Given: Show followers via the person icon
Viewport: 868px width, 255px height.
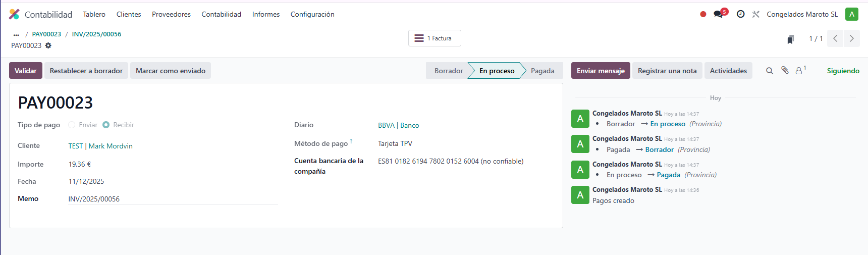Looking at the screenshot, I should [x=799, y=71].
